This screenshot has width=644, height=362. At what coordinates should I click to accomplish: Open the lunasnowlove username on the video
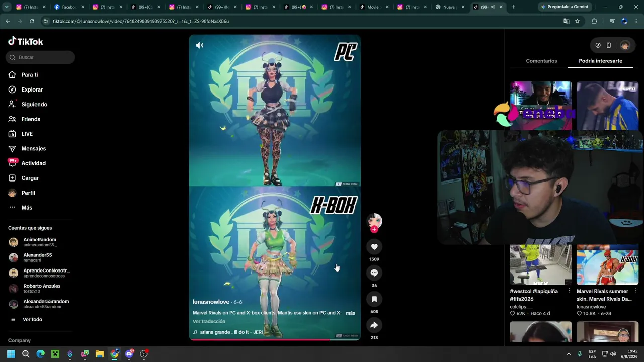[x=211, y=302]
